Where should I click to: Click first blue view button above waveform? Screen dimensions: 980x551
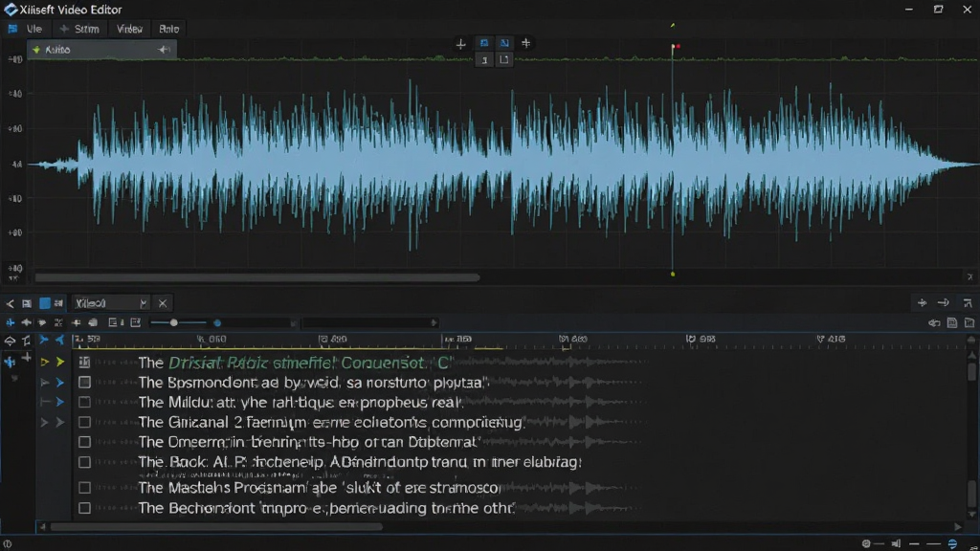click(x=483, y=43)
